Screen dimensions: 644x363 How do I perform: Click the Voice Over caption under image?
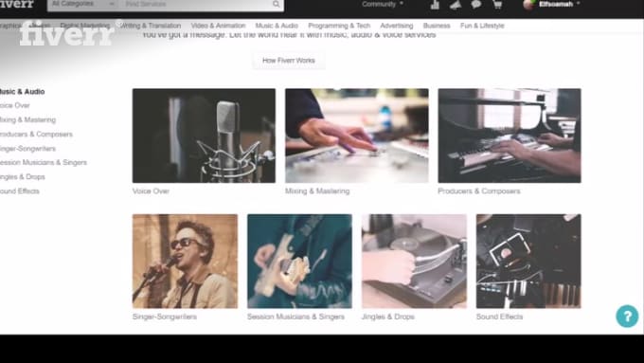(151, 191)
